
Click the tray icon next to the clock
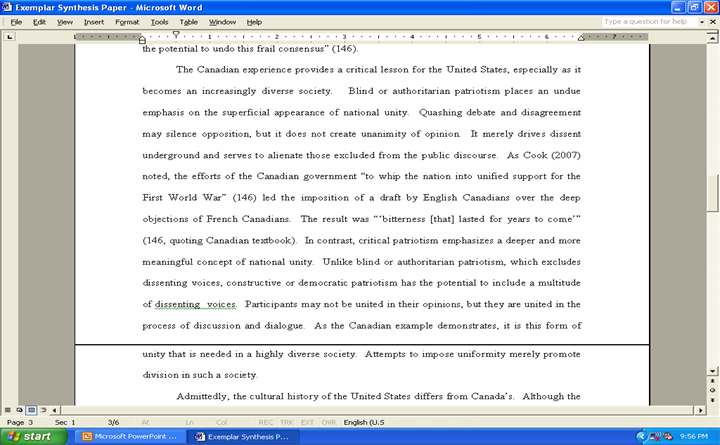tap(668, 436)
